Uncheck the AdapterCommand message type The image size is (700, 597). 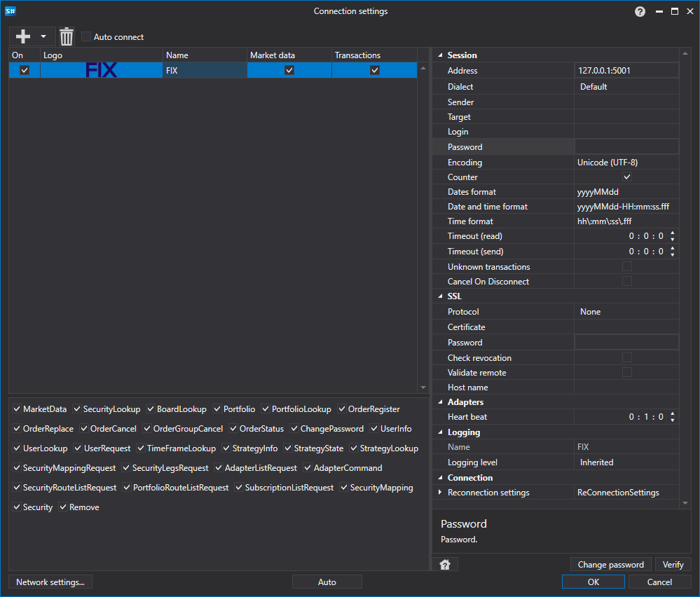tap(307, 467)
